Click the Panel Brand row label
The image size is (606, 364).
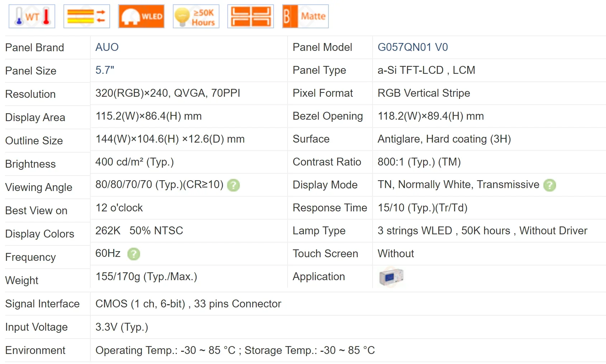pos(34,48)
